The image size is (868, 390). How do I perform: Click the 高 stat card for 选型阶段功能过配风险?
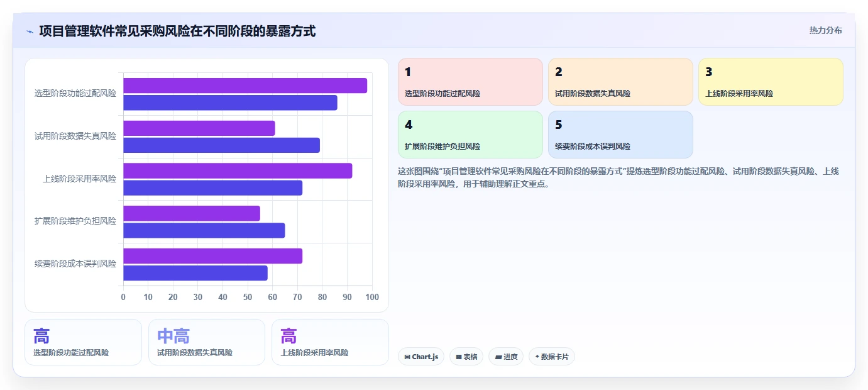83,342
